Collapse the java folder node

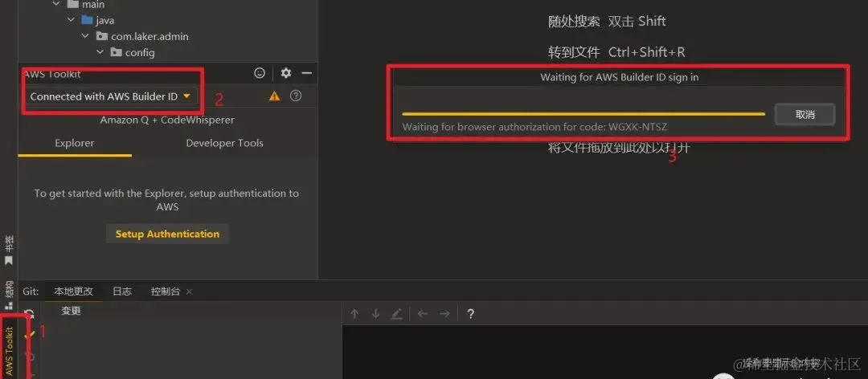[x=71, y=20]
